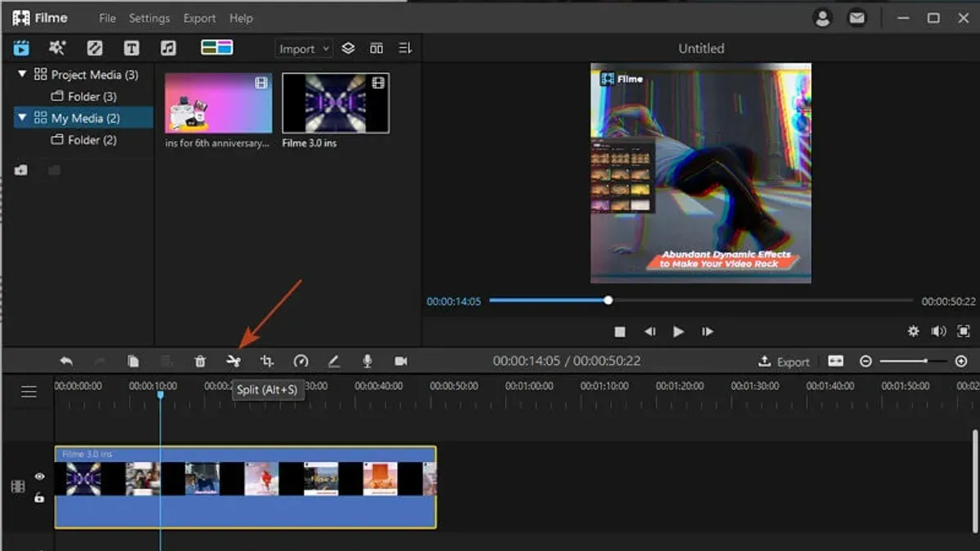Select the My Media (2) row
The image size is (980, 551).
(x=83, y=118)
